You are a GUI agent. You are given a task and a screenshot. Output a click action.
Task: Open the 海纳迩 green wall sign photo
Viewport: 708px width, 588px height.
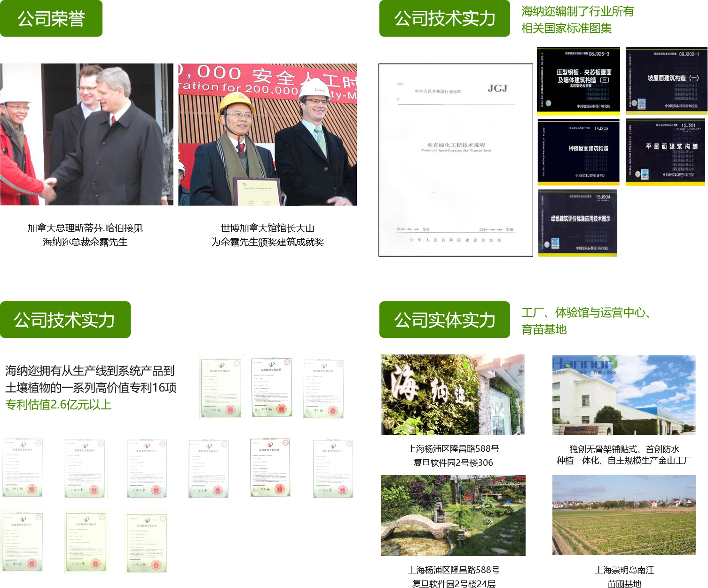pos(453,395)
